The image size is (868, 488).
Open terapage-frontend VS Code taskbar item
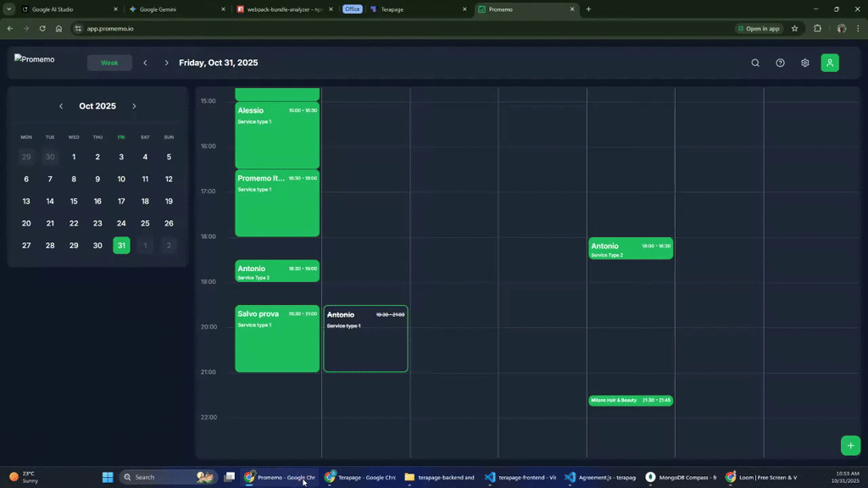520,477
